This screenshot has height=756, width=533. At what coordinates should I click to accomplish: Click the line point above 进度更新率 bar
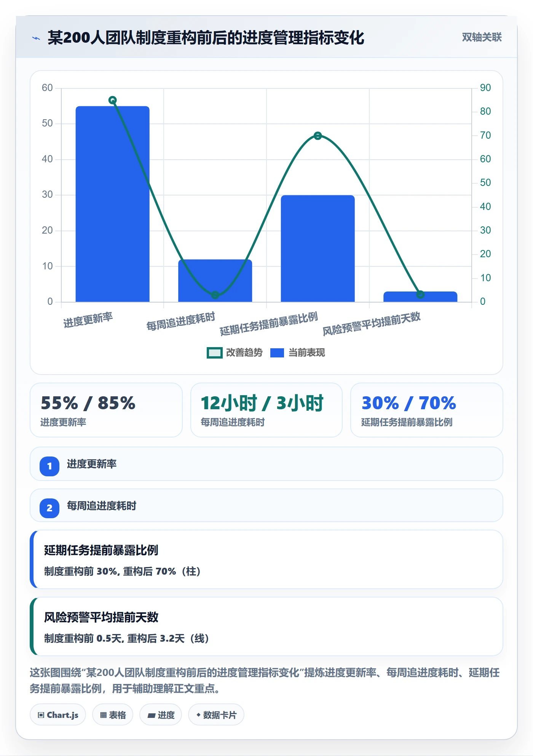pos(113,100)
